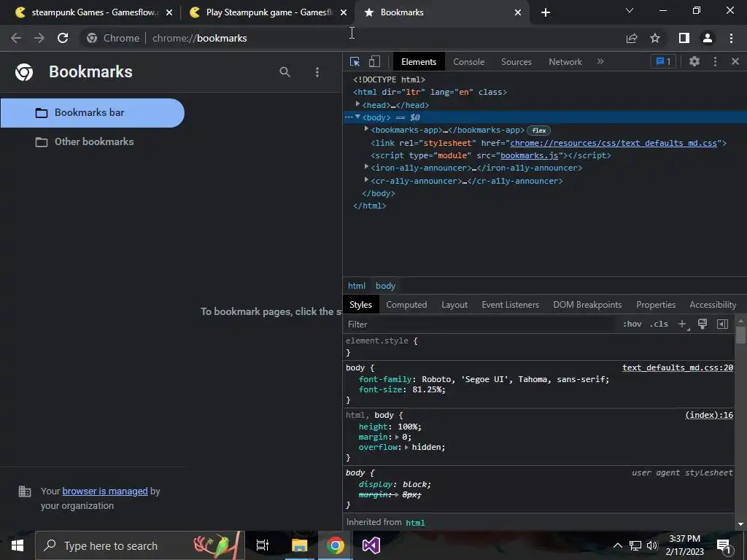Open the Console tab in DevTools

click(x=469, y=61)
